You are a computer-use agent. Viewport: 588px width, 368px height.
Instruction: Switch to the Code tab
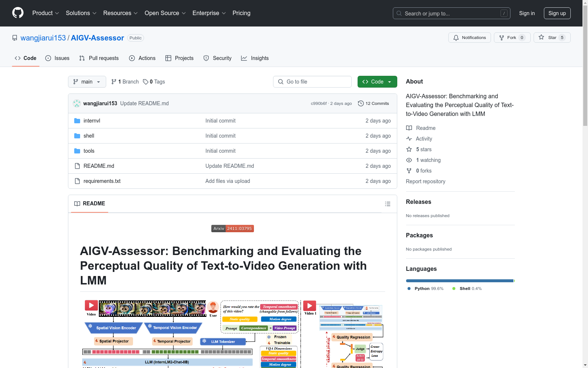tap(26, 58)
